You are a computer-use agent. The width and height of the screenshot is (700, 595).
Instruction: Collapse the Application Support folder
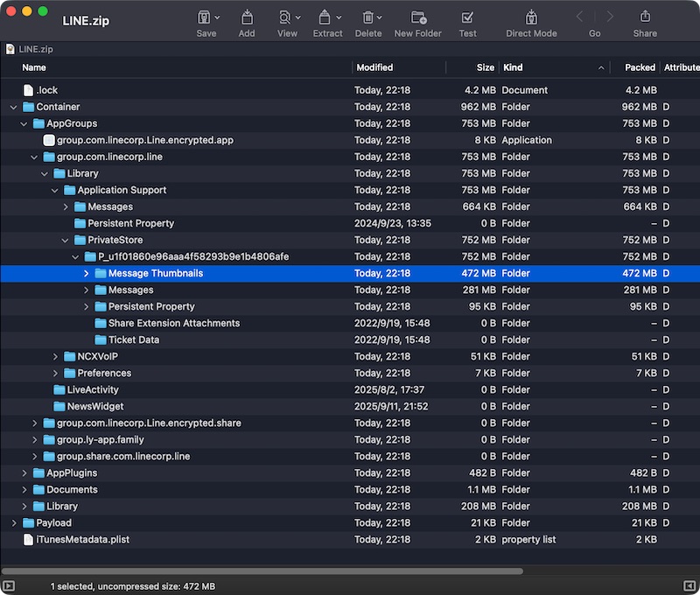pos(54,191)
